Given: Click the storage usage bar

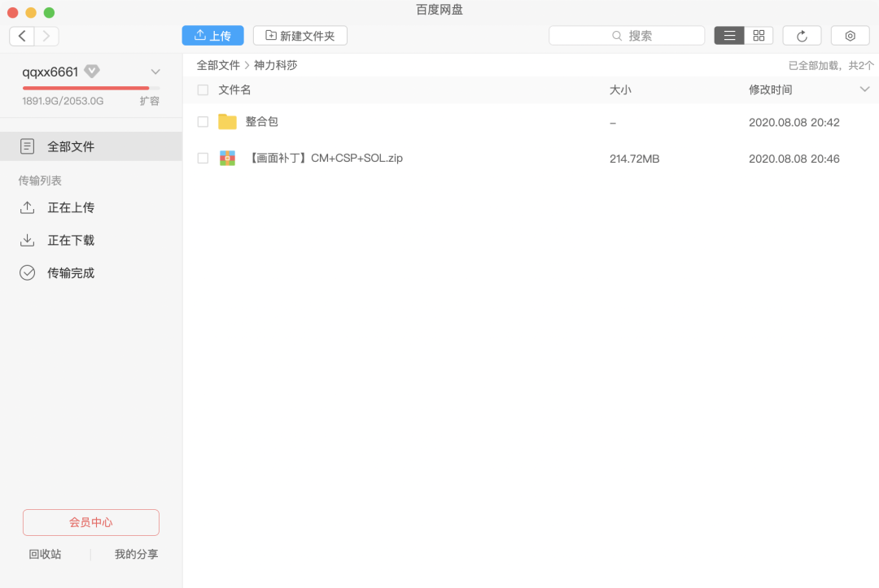Looking at the screenshot, I should coord(91,88).
